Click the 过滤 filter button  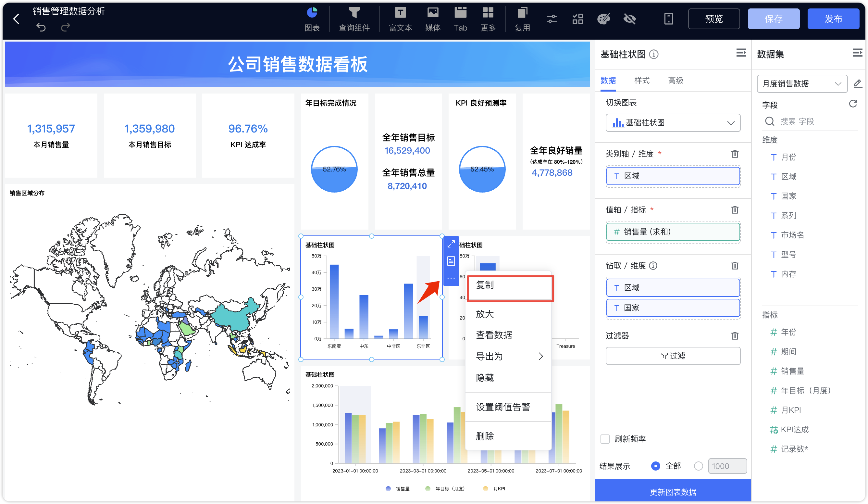pyautogui.click(x=673, y=356)
